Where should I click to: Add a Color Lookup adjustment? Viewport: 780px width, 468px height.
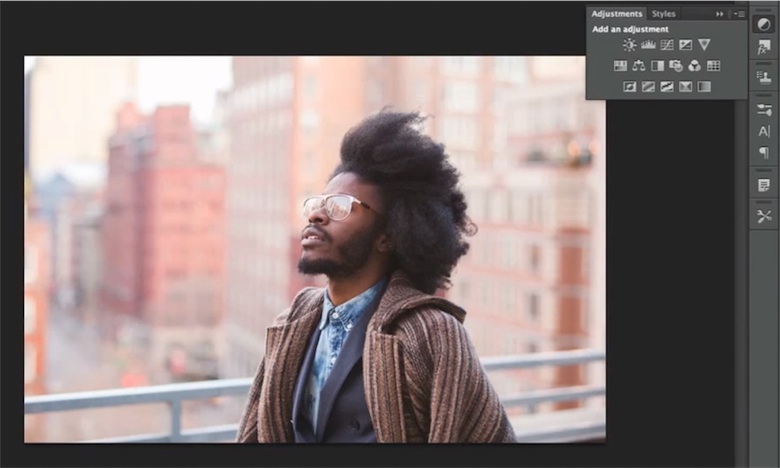pyautogui.click(x=713, y=66)
